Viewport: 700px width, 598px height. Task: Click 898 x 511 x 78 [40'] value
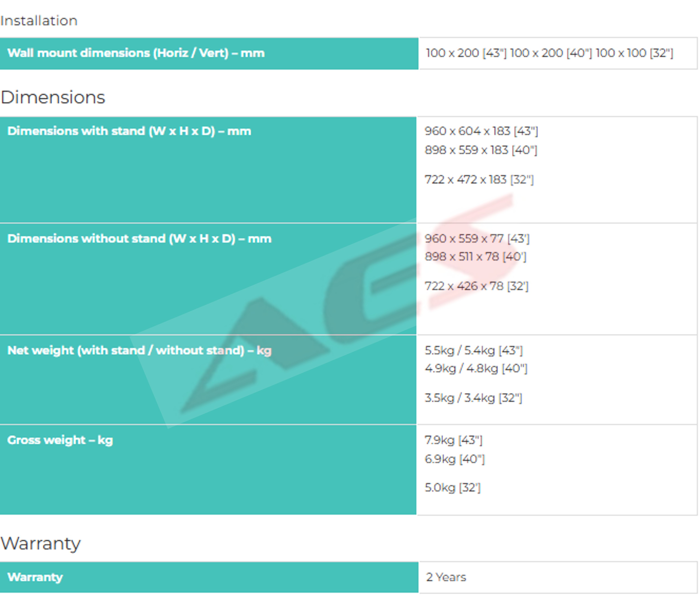475,257
